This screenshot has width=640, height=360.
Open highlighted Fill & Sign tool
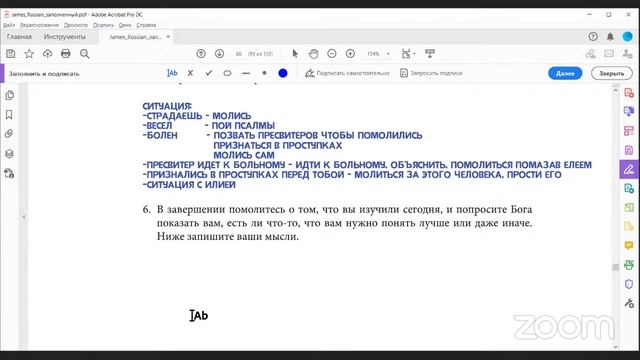[x=629, y=169]
